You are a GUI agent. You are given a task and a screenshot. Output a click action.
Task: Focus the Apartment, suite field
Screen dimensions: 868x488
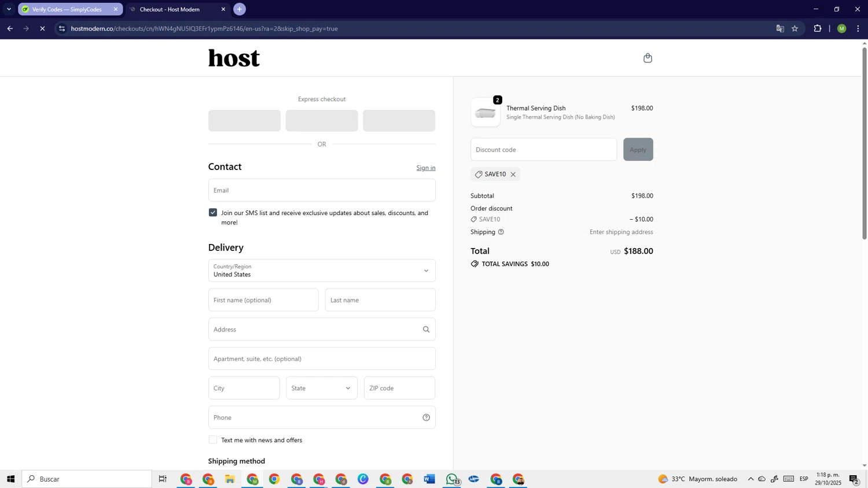[x=322, y=358]
